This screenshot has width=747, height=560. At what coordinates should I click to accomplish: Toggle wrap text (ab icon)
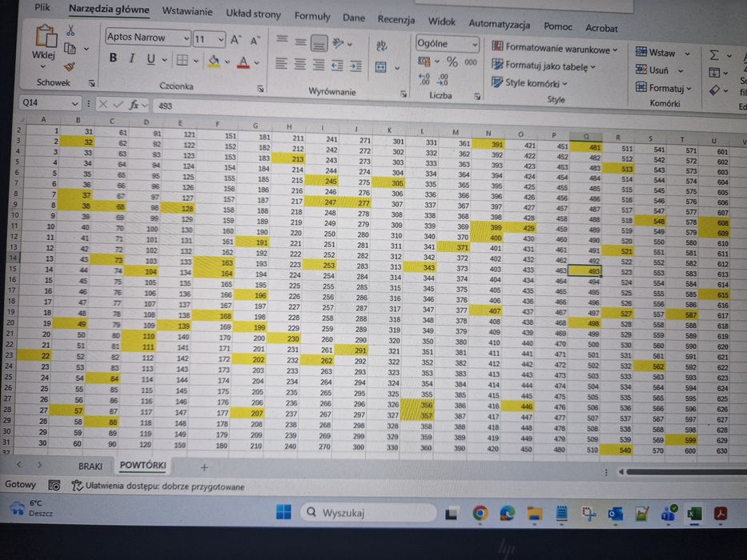click(x=382, y=46)
